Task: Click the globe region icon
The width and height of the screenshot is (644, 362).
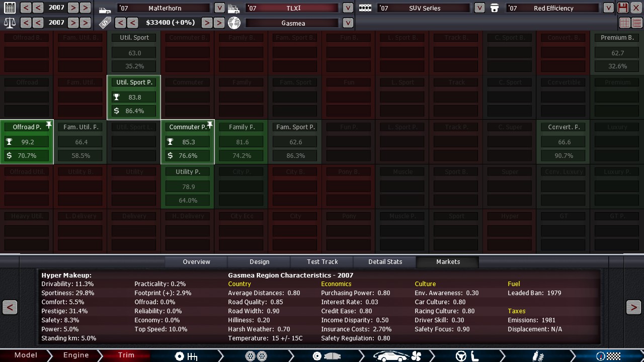Action: tap(234, 23)
